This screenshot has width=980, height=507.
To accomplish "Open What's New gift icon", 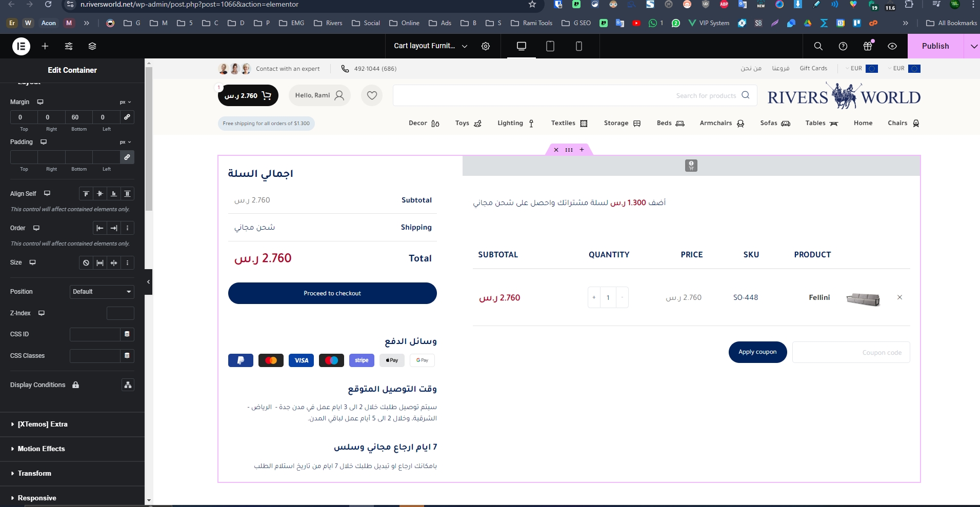I will [868, 46].
